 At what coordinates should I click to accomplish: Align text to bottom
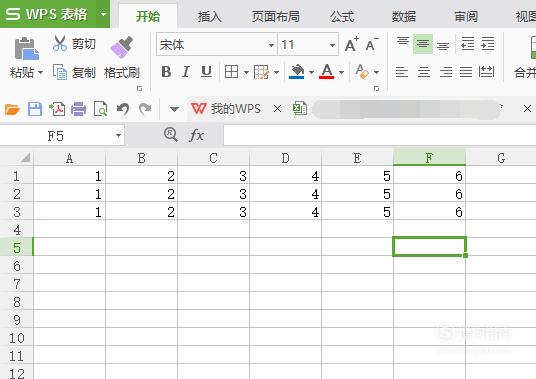[443, 45]
